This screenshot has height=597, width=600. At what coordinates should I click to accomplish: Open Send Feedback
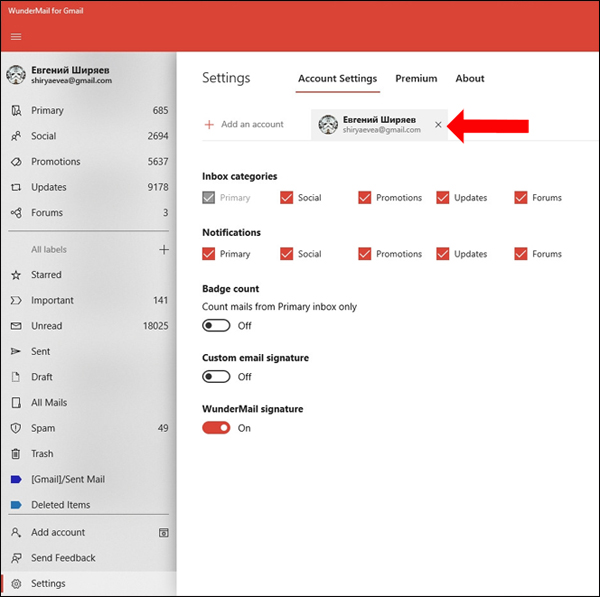coord(88,558)
